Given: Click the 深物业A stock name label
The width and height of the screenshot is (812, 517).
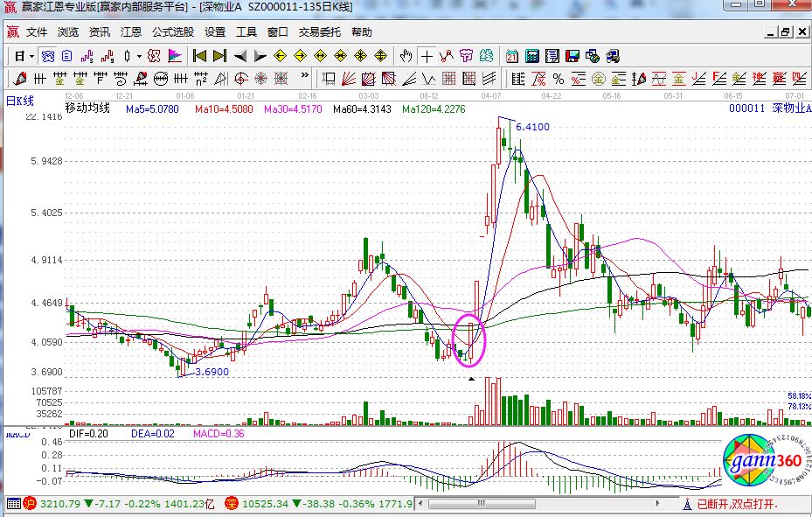Looking at the screenshot, I should pos(789,108).
